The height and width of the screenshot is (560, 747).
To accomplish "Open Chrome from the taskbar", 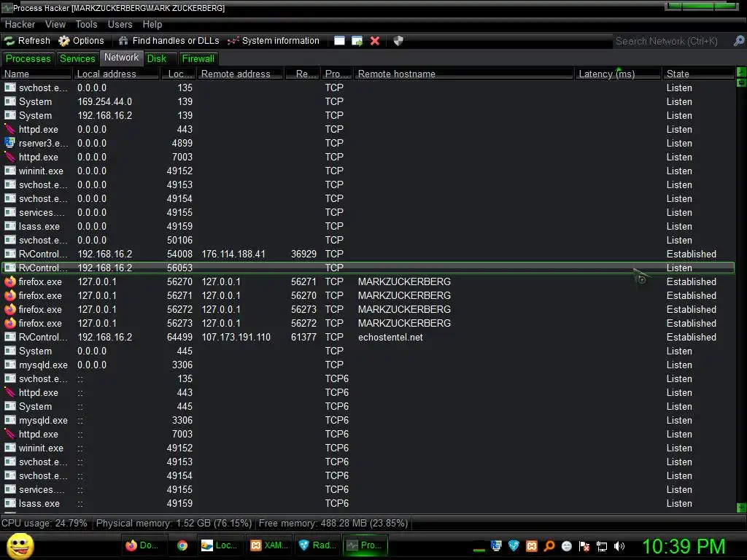I will [182, 545].
